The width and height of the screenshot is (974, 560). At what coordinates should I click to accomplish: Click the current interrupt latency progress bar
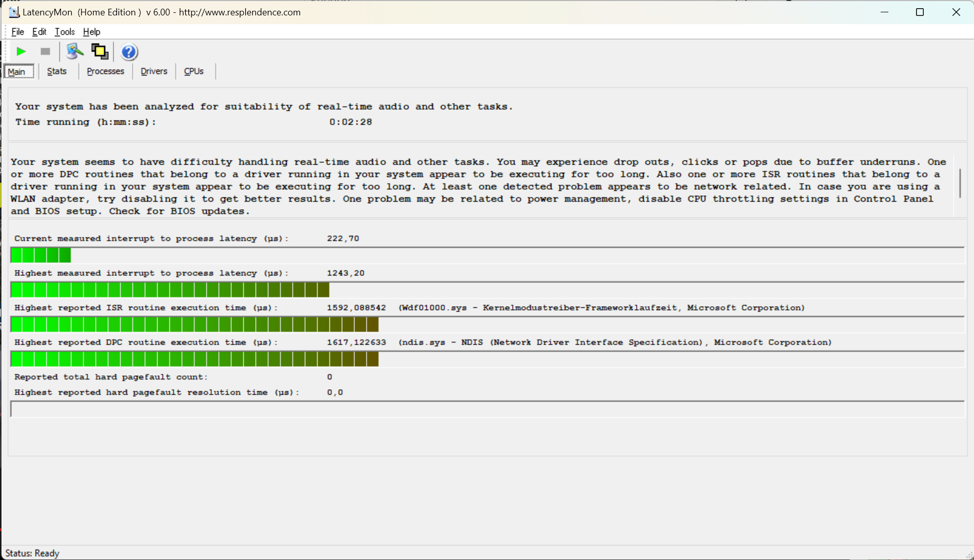coord(487,255)
